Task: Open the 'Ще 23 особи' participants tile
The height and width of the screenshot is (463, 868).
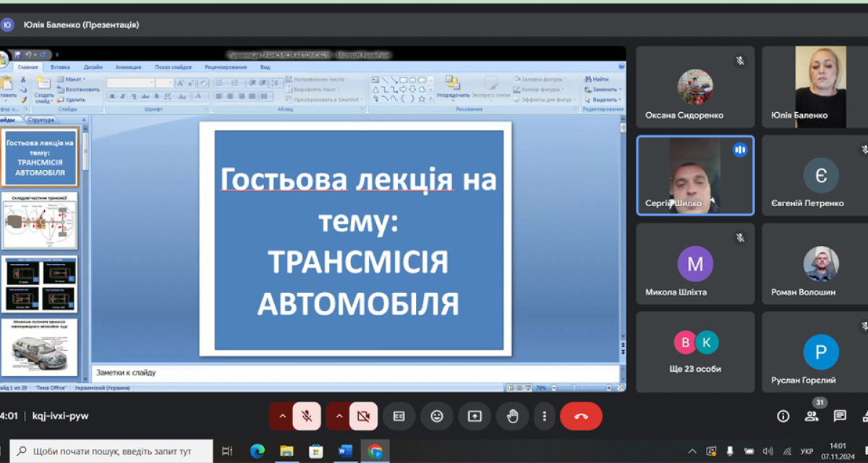Action: pyautogui.click(x=695, y=352)
